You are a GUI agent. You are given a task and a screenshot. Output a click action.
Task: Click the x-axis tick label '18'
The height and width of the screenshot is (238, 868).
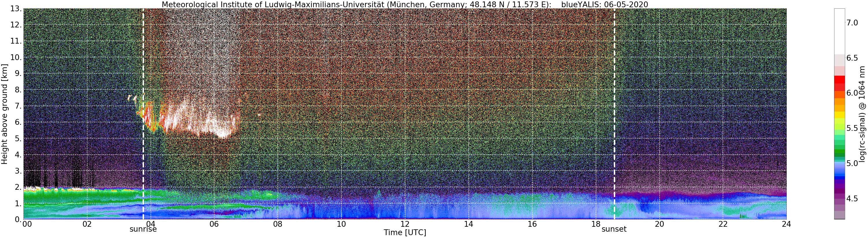coord(596,224)
